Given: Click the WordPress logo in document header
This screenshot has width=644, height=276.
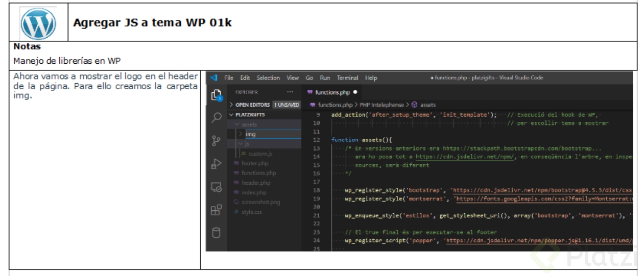Looking at the screenshot, I should 38,23.
